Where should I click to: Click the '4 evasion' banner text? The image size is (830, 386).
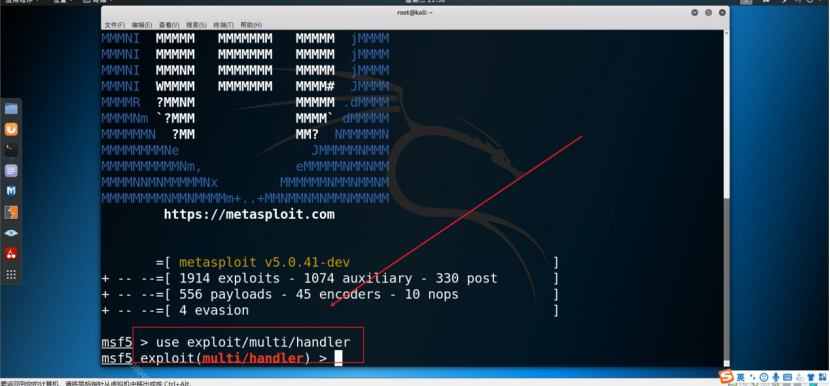214,310
